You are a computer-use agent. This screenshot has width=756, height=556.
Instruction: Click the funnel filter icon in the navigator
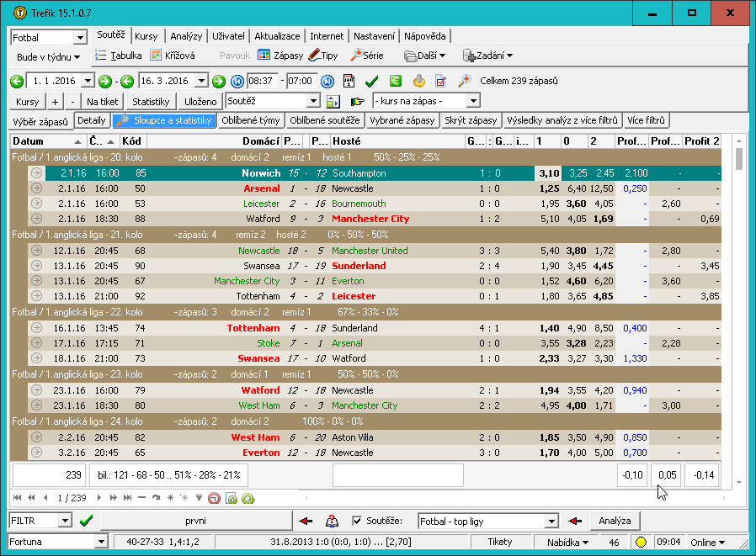click(199, 498)
